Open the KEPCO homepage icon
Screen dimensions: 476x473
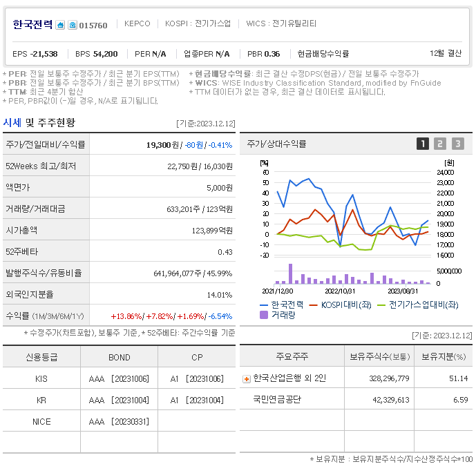[x=60, y=25]
